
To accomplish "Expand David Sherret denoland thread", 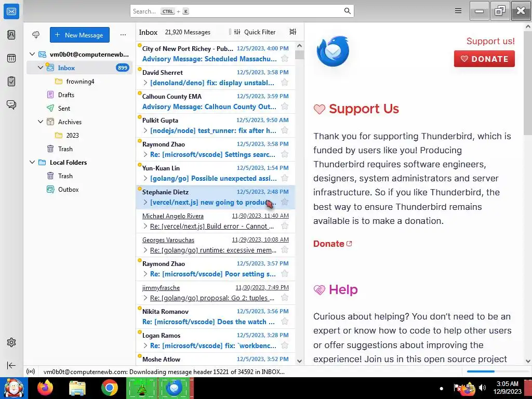I will 145,83.
